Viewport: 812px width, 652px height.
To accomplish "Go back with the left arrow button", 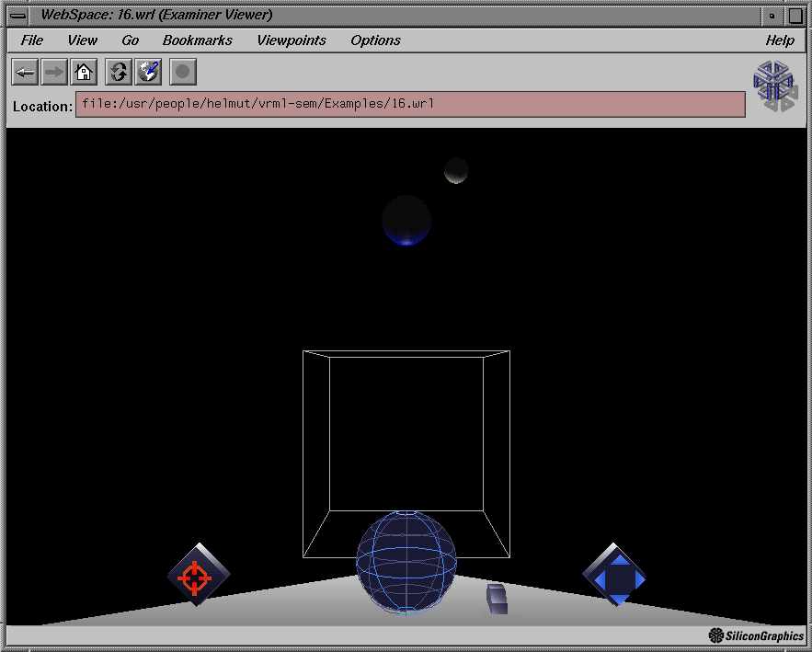I will (x=25, y=72).
